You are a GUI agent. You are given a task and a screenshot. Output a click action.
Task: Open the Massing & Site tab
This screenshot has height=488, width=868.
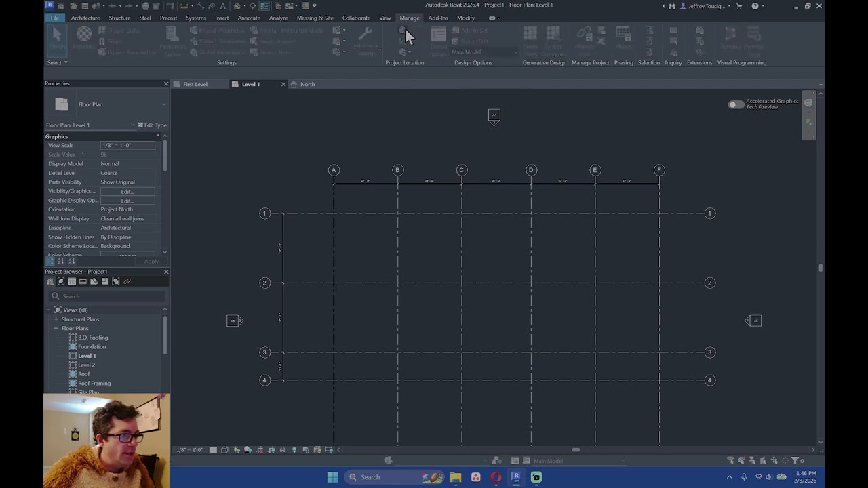(x=315, y=18)
